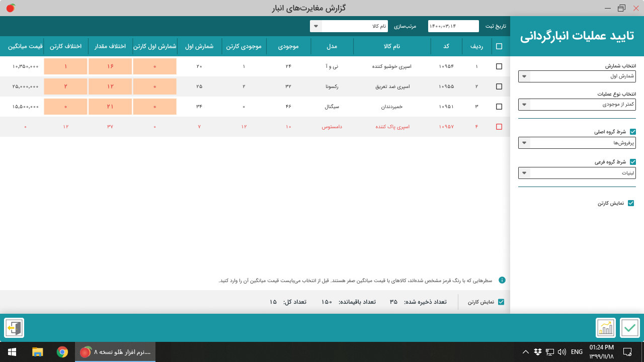Click the model cell رکسونا
644x362 pixels.
[332, 86]
